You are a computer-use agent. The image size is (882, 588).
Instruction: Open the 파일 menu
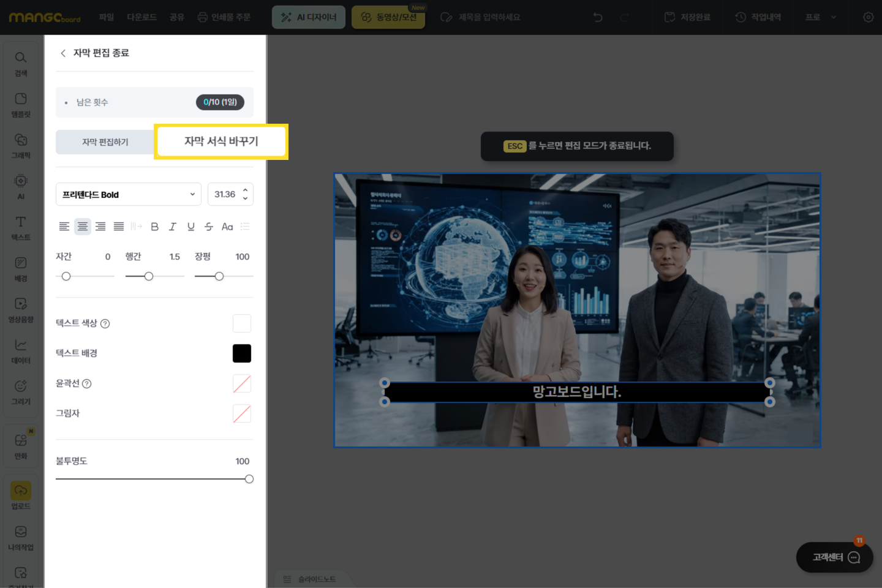coord(107,17)
